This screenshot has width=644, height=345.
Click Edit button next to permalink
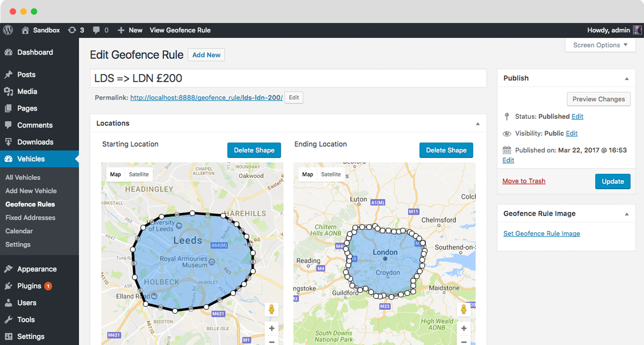294,98
